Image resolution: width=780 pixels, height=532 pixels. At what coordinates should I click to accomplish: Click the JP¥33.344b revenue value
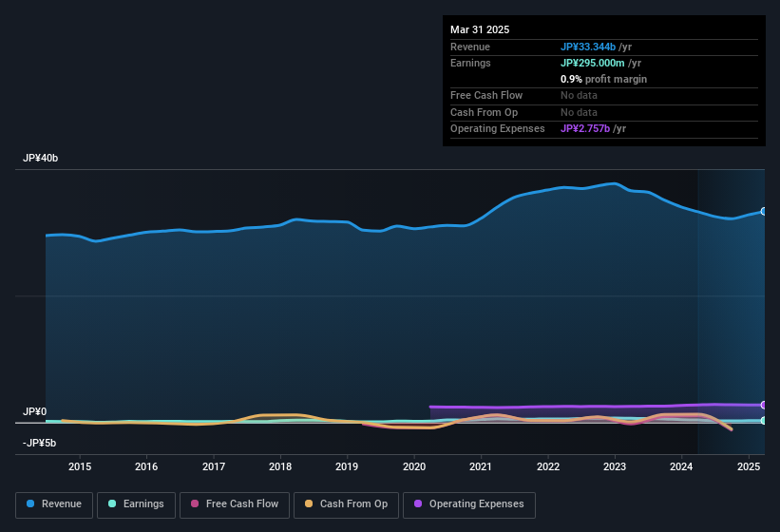tap(588, 47)
